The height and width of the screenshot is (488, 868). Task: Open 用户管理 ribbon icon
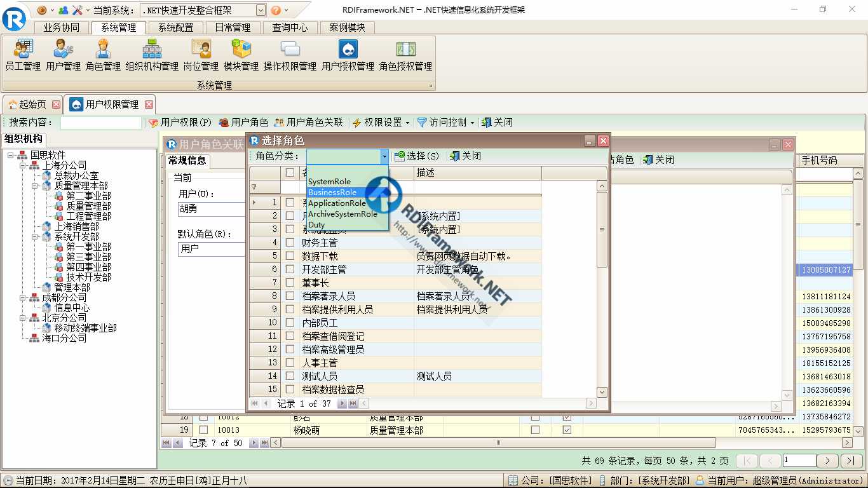63,55
